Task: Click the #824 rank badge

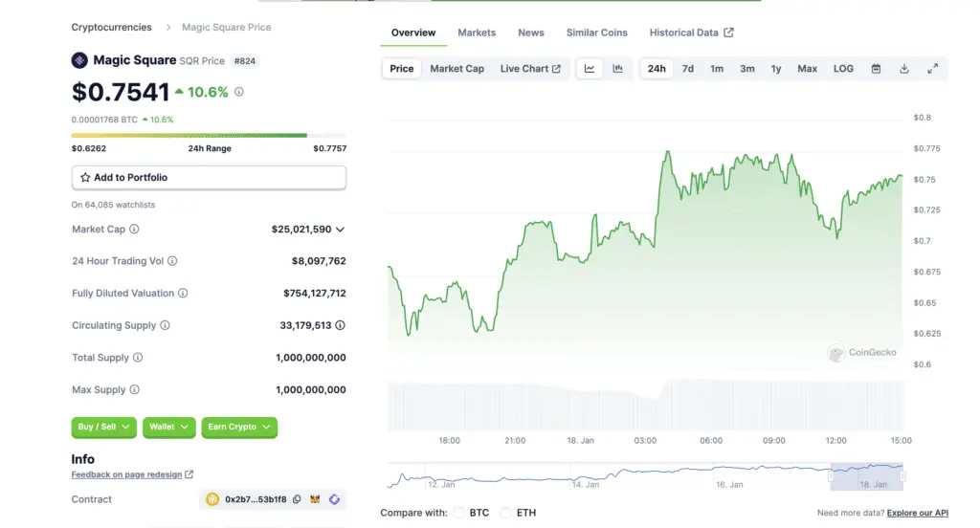Action: [244, 61]
